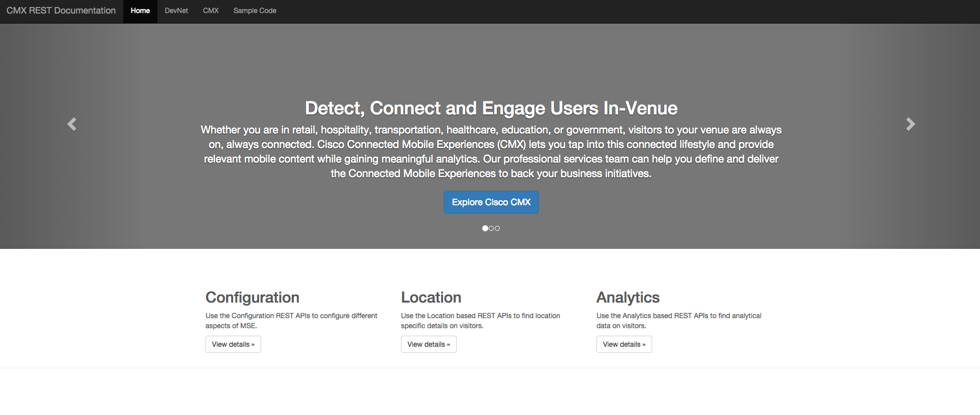Advance to the next carousel slide
The width and height of the screenshot is (980, 415).
pos(910,124)
